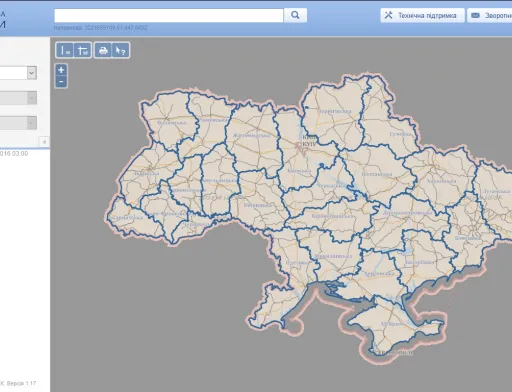Zoom in with the plus button
Image resolution: width=512 pixels, height=392 pixels.
click(61, 70)
